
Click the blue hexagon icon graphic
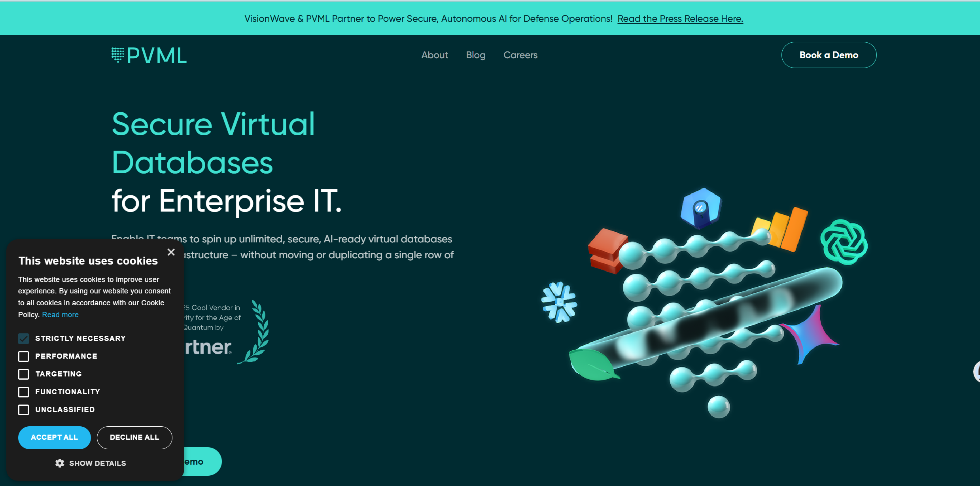(701, 208)
